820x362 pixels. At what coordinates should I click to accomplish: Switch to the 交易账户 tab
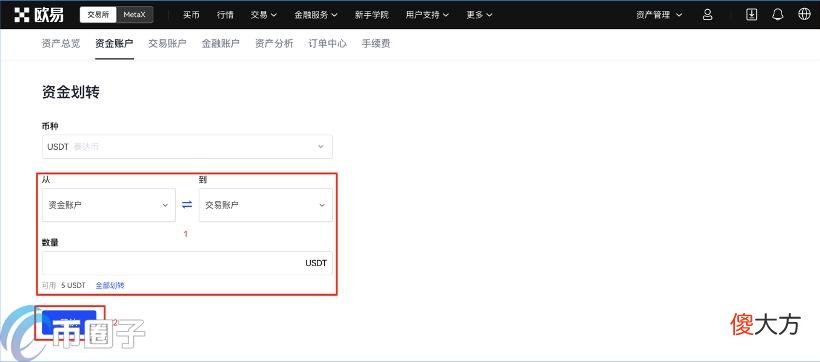click(167, 43)
